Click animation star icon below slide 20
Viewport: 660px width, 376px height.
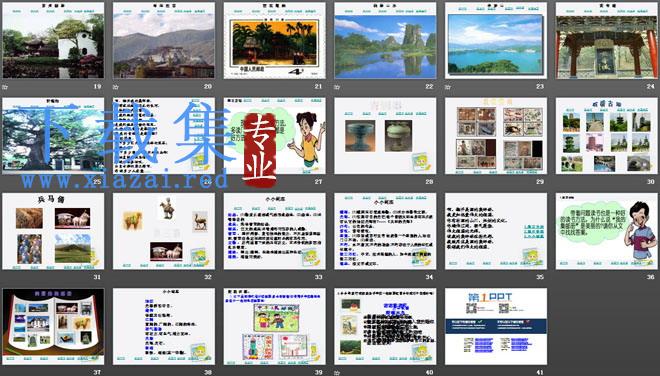pos(116,87)
